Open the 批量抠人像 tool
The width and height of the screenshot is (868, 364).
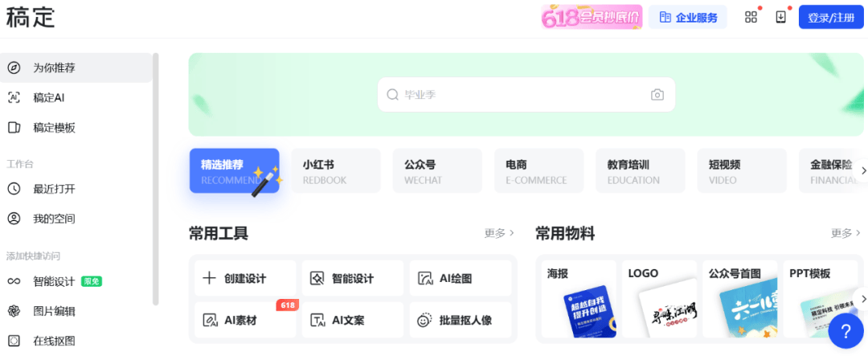(461, 320)
